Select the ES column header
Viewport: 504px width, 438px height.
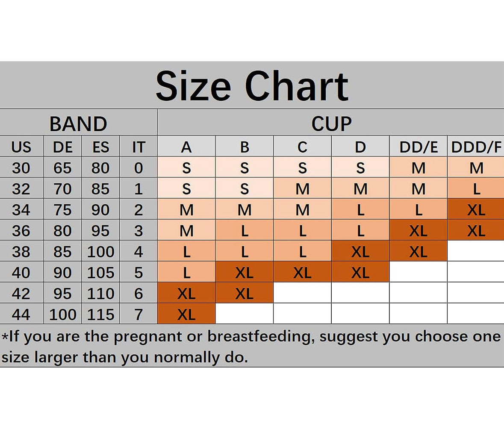pos(100,147)
